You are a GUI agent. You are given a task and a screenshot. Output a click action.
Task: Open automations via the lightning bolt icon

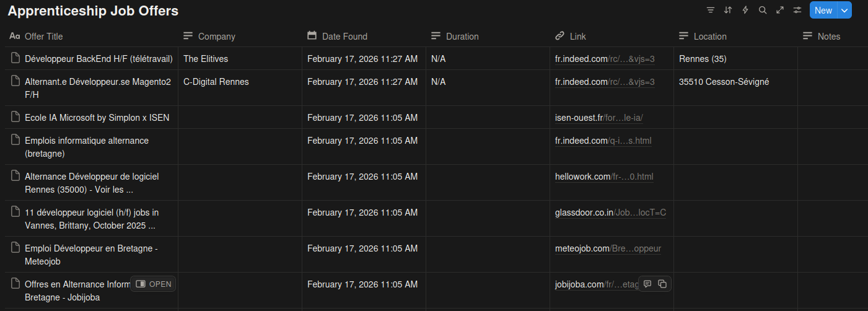tap(745, 10)
